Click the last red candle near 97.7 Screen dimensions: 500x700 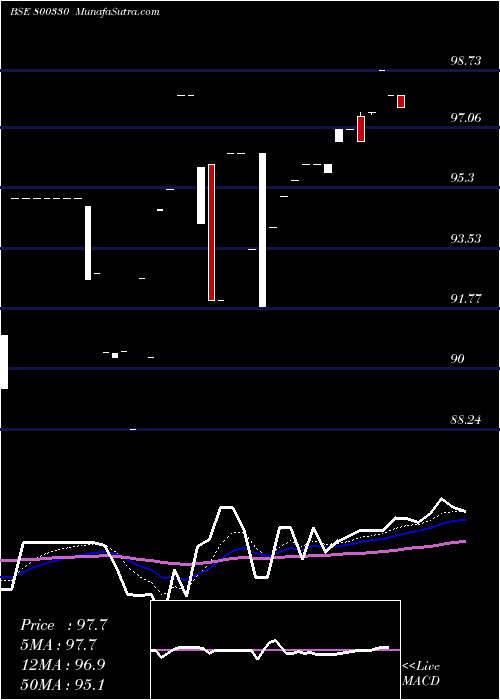(x=401, y=101)
